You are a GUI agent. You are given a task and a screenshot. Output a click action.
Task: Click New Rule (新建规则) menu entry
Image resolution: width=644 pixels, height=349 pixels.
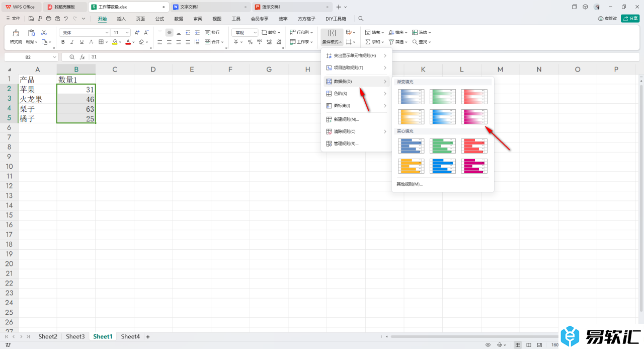[x=356, y=119]
